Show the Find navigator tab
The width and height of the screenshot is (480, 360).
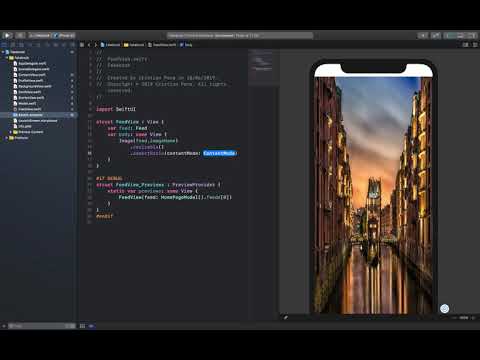[x=30, y=45]
